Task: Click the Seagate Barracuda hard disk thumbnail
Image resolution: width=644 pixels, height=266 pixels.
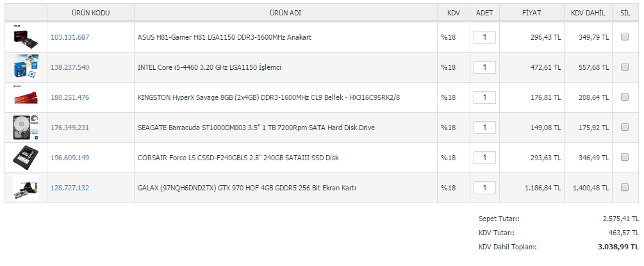Action: [x=26, y=128]
